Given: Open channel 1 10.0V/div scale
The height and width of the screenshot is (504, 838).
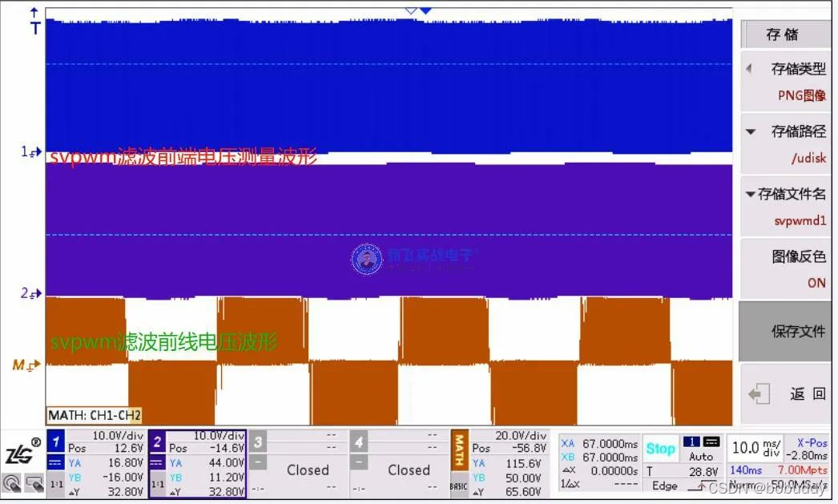Looking at the screenshot, I should coord(118,436).
